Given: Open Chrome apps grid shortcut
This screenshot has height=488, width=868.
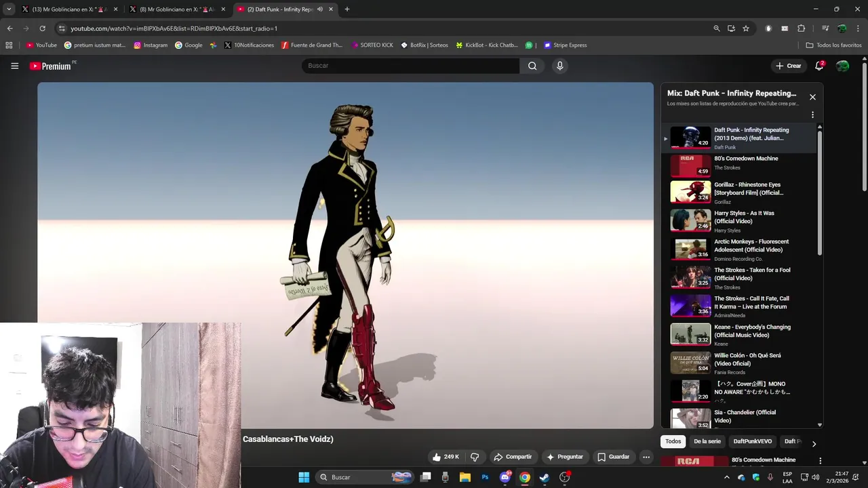Looking at the screenshot, I should 9,45.
